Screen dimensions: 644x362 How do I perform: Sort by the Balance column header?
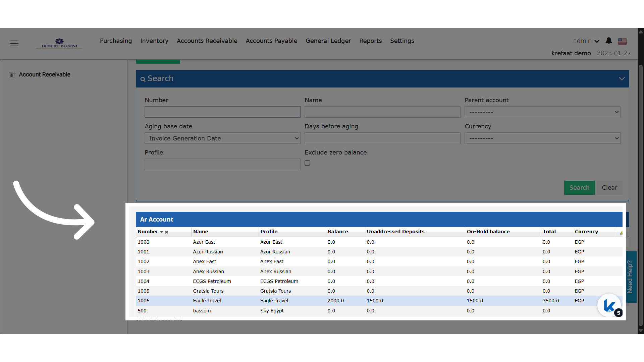[x=338, y=232]
